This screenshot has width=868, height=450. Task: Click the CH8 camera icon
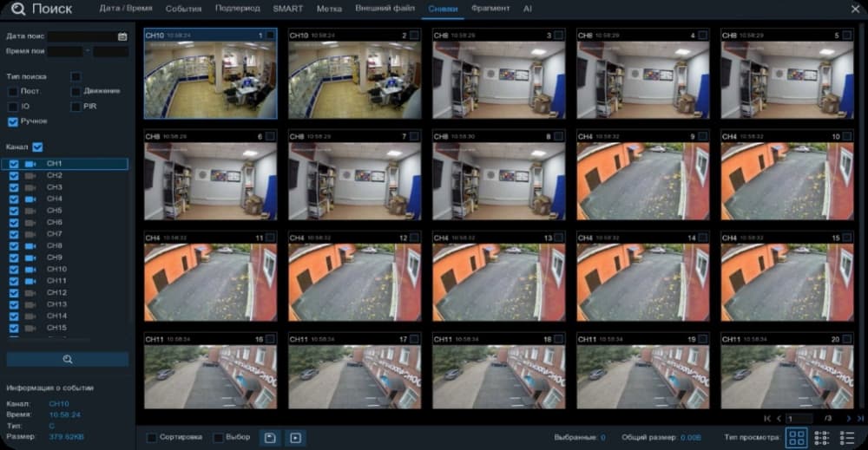point(30,246)
